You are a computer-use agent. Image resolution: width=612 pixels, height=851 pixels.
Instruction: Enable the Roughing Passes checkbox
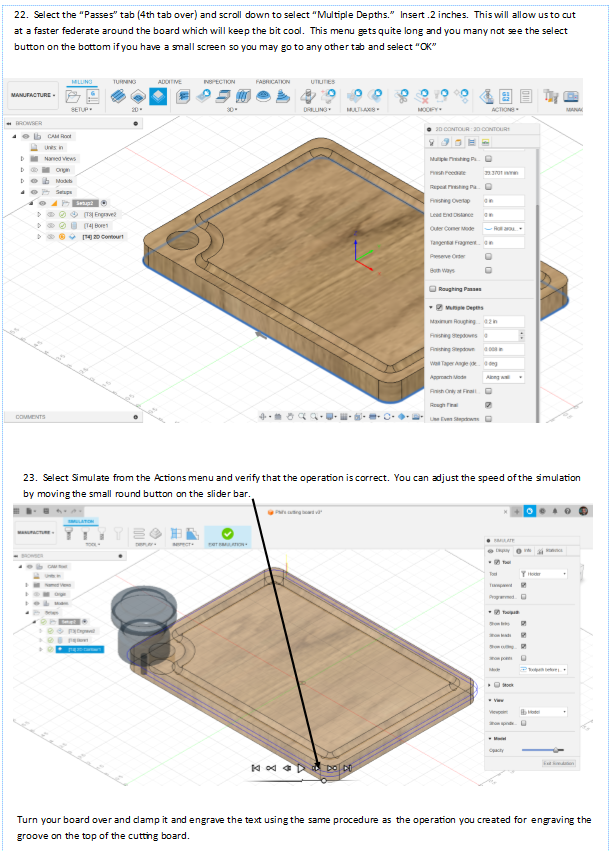click(432, 289)
